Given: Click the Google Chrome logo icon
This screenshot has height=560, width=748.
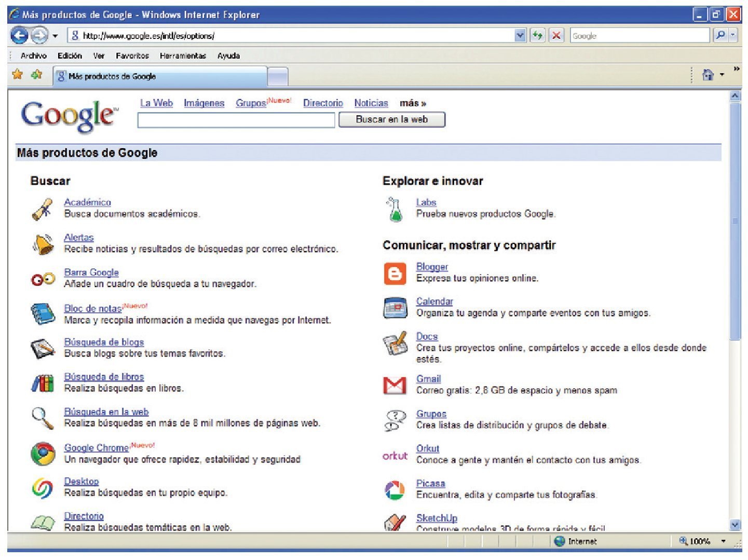Looking at the screenshot, I should pyautogui.click(x=43, y=454).
